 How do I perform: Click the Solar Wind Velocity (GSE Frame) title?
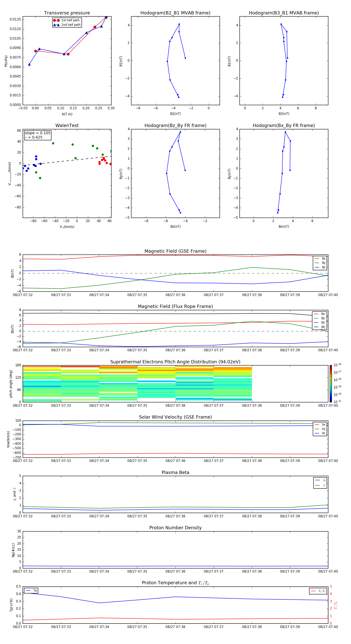point(175,417)
